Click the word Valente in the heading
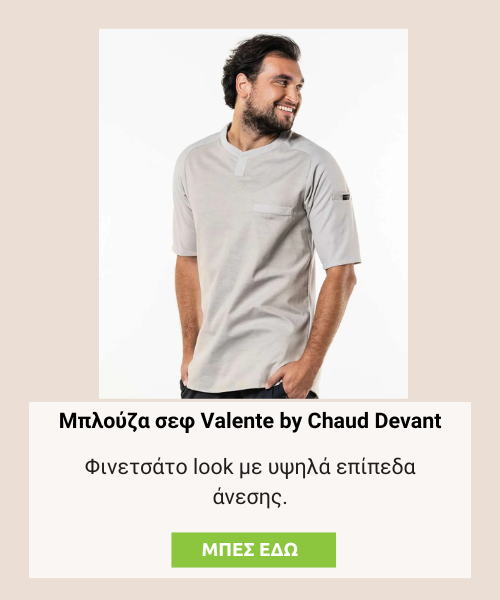Viewport: 500px width, 600px height. [237, 421]
